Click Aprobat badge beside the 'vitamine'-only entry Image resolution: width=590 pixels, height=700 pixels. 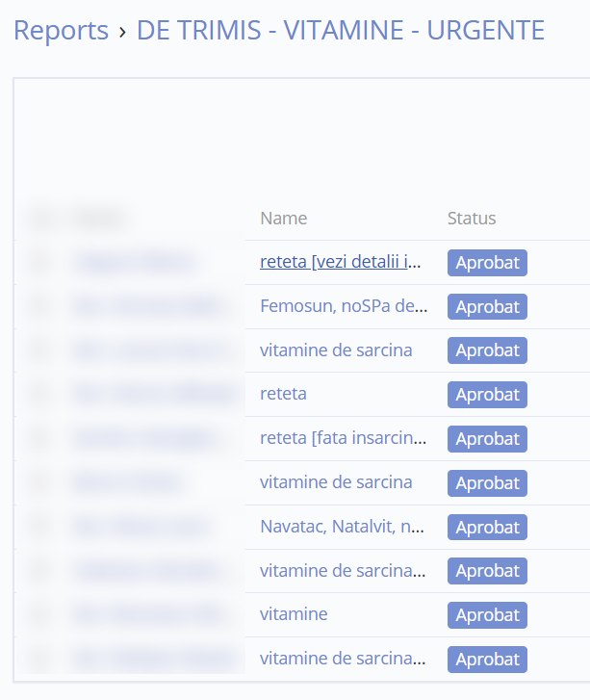point(487,615)
